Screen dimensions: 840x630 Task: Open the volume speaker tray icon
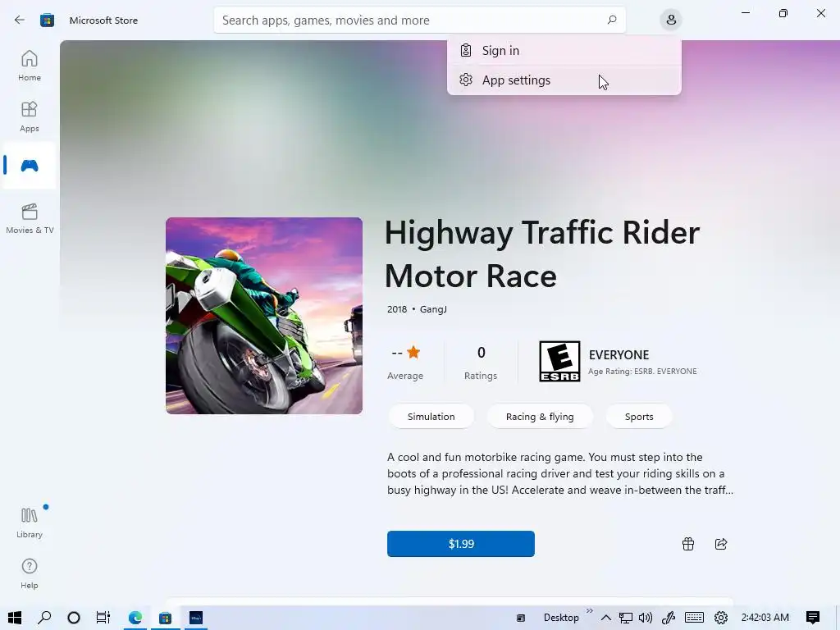click(x=646, y=618)
